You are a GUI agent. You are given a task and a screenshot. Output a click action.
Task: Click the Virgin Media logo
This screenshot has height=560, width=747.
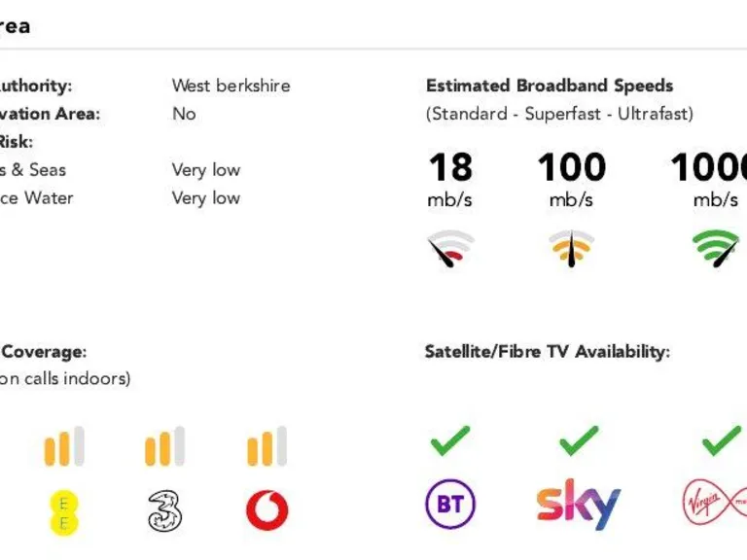click(715, 504)
